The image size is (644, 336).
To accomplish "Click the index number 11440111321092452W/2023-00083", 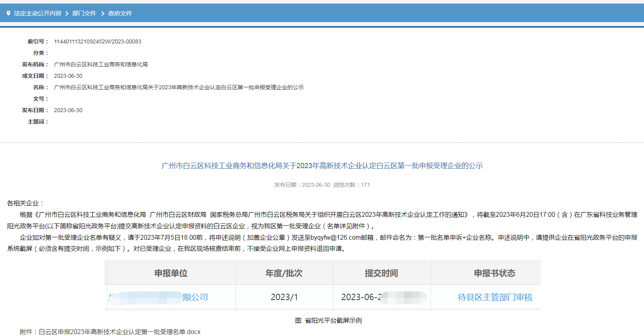I will (97, 41).
